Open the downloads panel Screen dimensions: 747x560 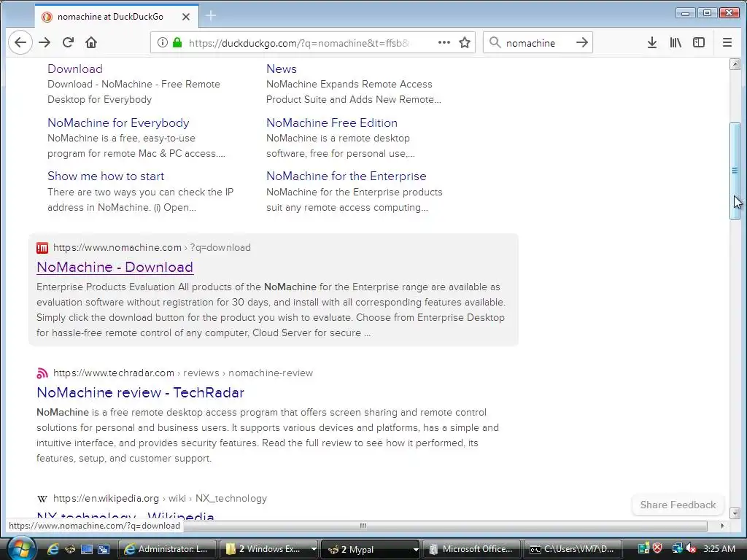pyautogui.click(x=651, y=42)
